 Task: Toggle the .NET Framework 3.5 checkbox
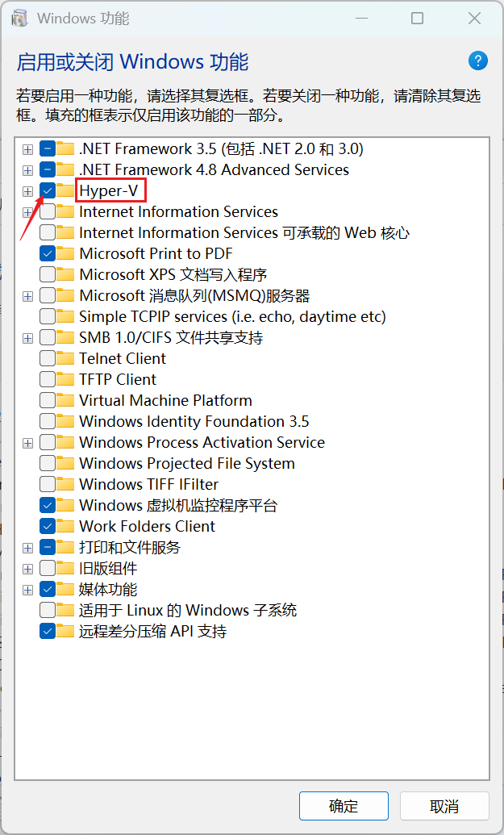[x=48, y=148]
